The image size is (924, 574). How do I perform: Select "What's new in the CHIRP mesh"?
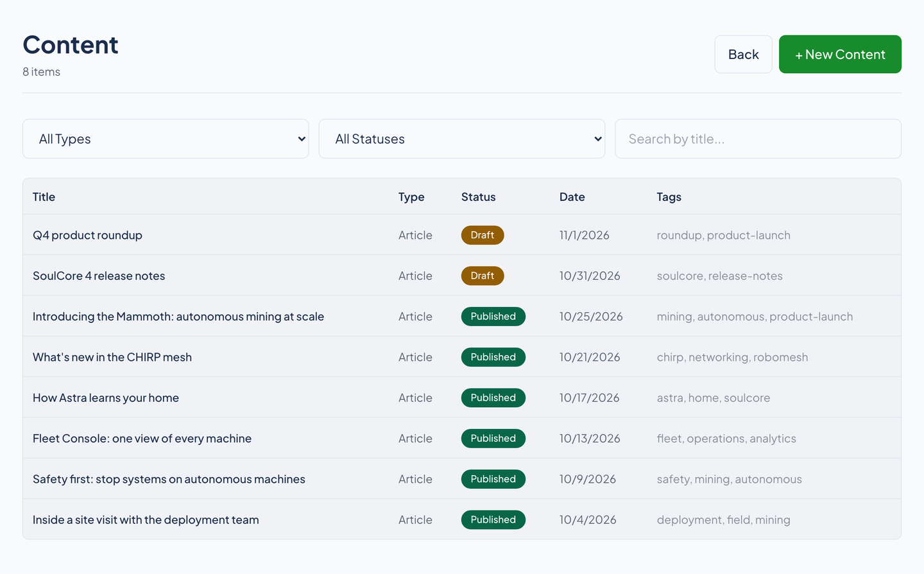point(112,357)
